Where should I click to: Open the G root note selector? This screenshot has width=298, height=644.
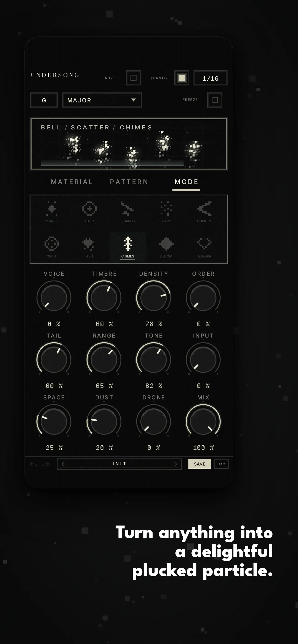[44, 100]
